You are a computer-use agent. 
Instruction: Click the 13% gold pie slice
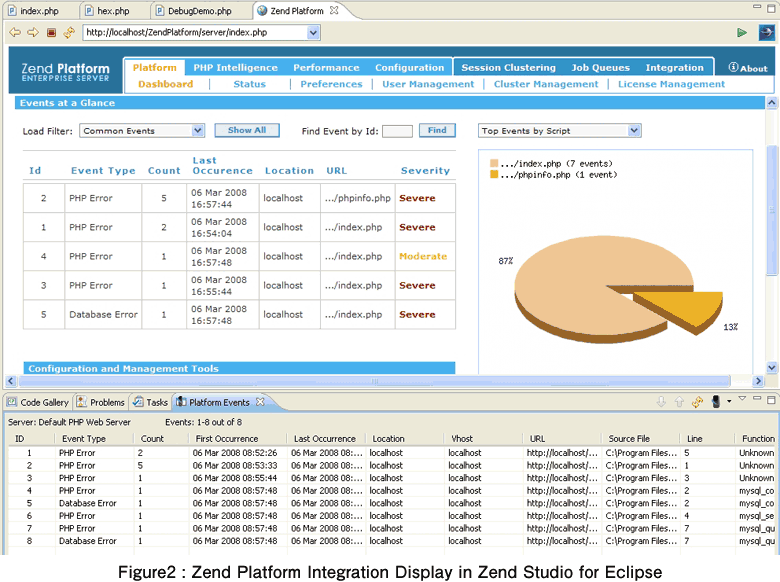(x=684, y=307)
